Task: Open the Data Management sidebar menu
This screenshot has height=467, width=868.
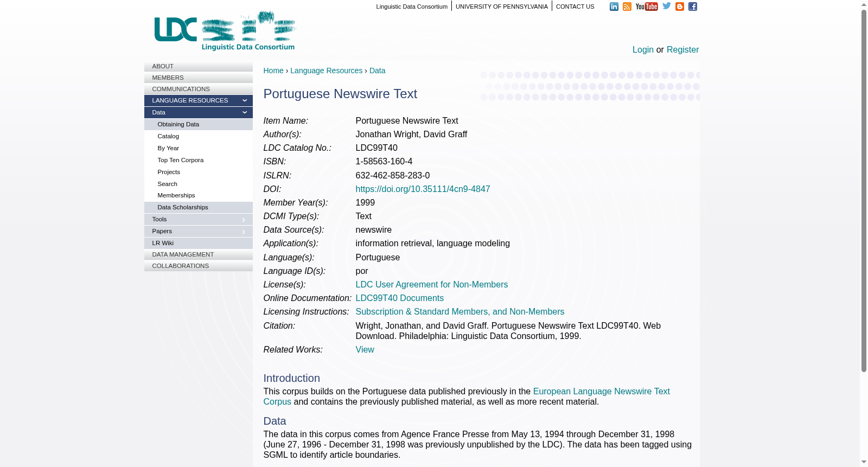Action: click(x=199, y=254)
